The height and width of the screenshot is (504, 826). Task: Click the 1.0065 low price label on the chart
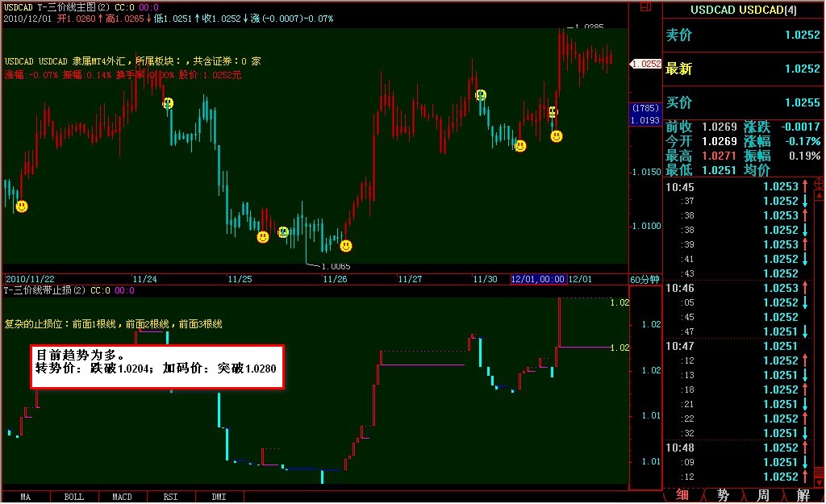click(x=336, y=266)
